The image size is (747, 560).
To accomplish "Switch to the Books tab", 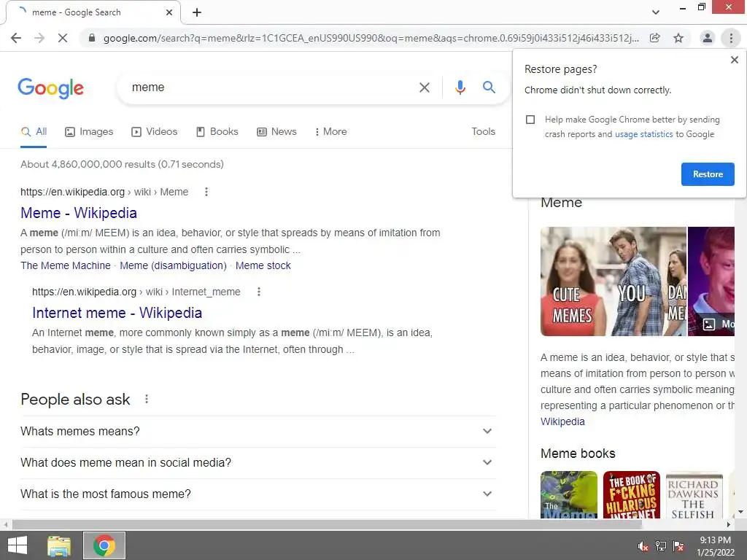I will click(x=217, y=132).
